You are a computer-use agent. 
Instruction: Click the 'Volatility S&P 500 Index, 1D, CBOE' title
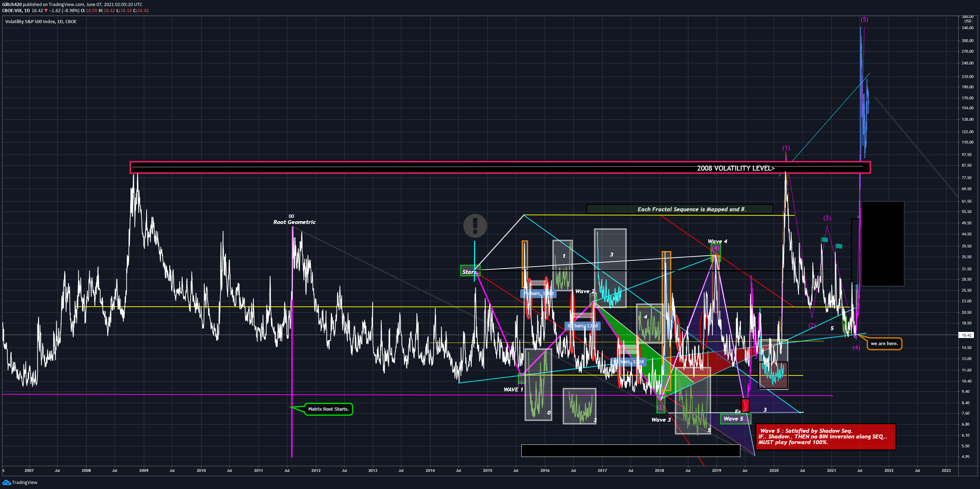pos(41,22)
